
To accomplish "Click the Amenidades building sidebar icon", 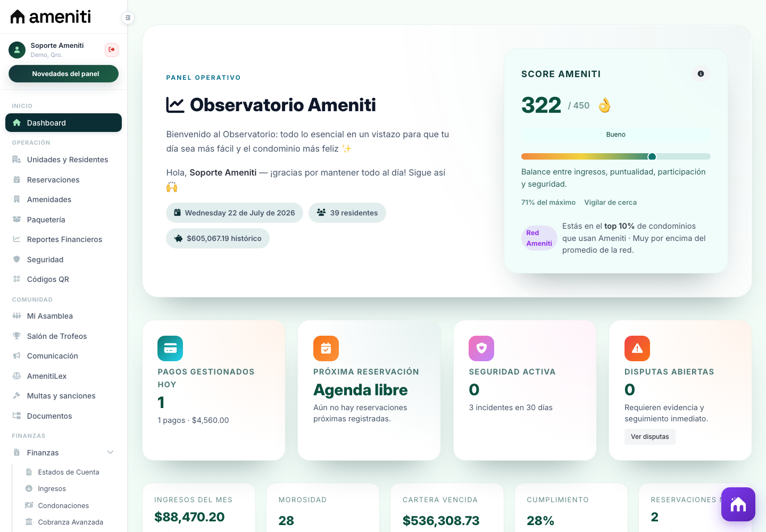I will [16, 199].
